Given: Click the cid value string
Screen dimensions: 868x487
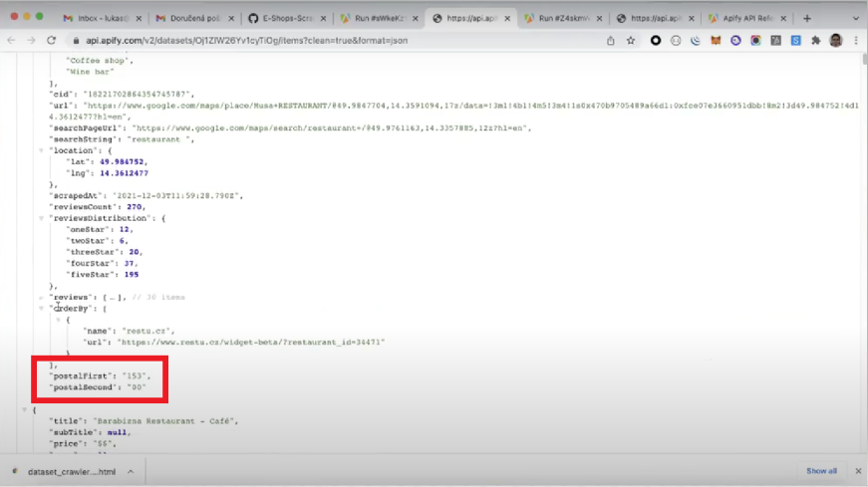Looking at the screenshot, I should pos(136,94).
